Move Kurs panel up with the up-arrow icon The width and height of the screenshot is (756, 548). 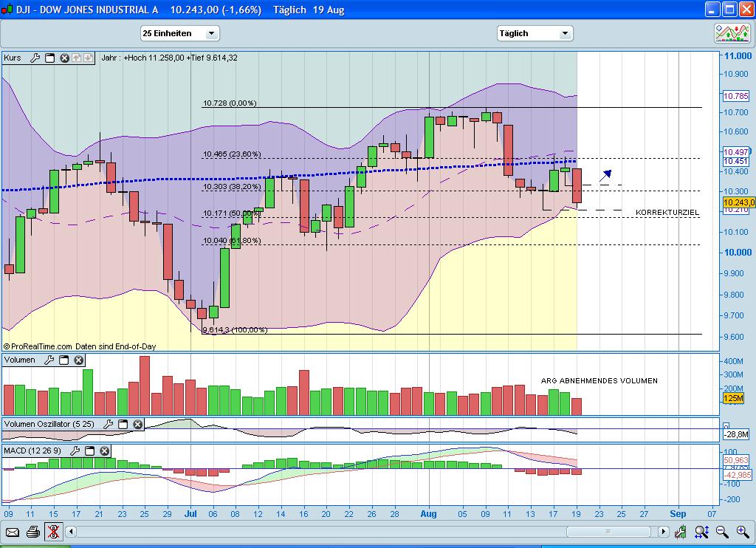[77, 58]
